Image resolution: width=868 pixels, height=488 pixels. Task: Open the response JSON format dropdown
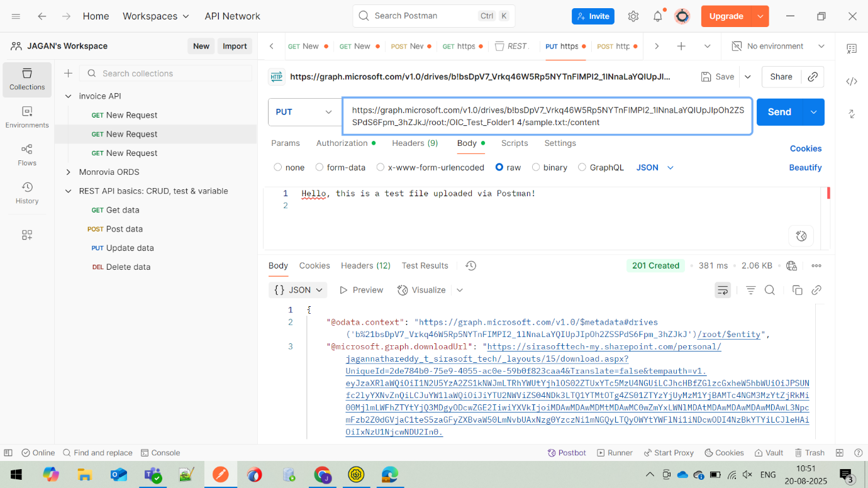(x=299, y=290)
